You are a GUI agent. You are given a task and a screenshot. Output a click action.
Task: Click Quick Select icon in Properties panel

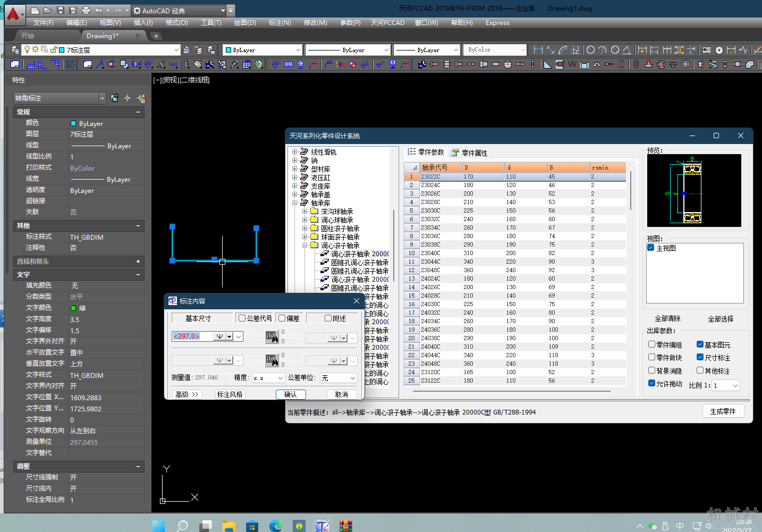[141, 98]
